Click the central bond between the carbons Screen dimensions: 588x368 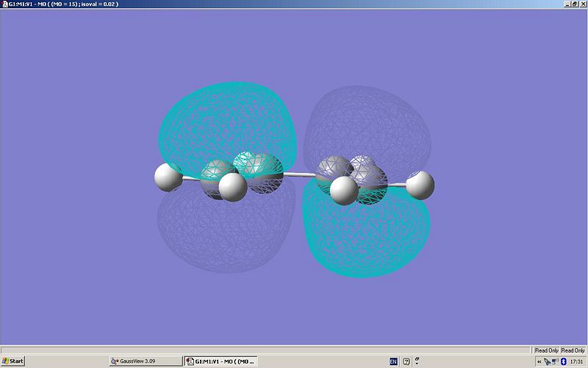click(299, 174)
